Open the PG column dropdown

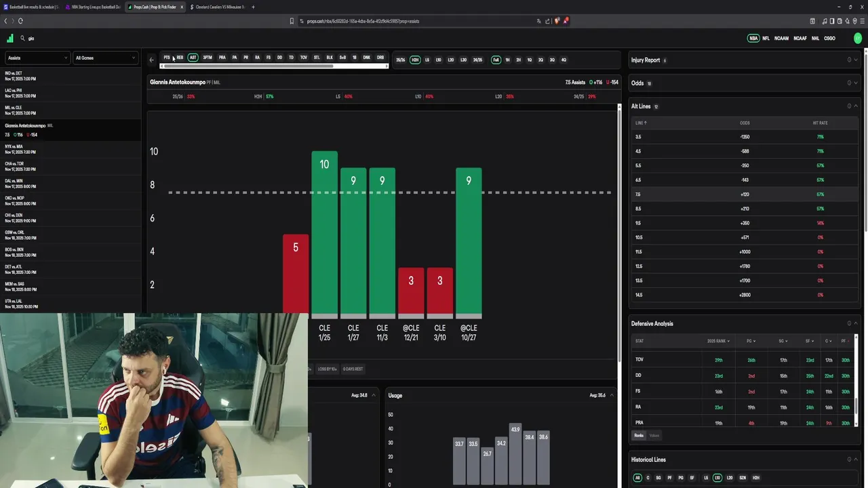tap(751, 341)
